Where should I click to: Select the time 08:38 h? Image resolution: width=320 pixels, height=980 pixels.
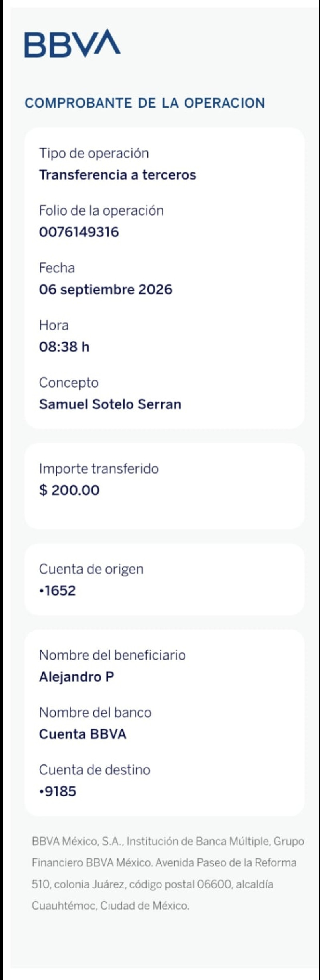pyautogui.click(x=64, y=346)
